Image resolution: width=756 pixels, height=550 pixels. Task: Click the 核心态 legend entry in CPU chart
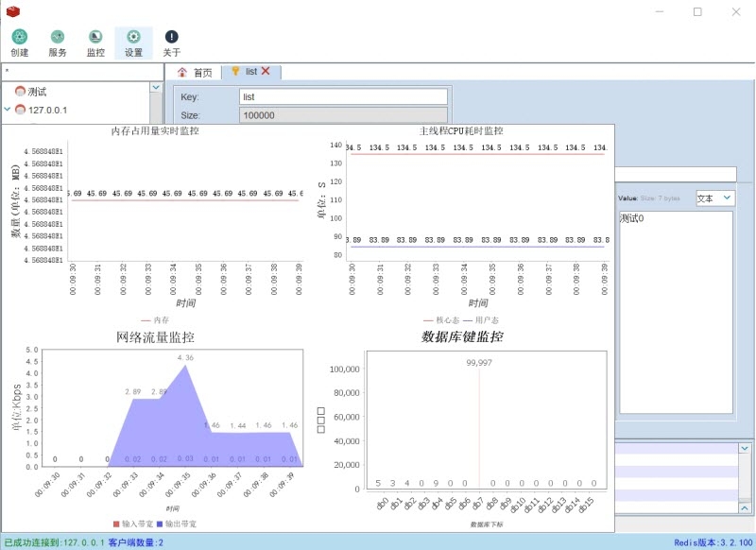pos(441,320)
